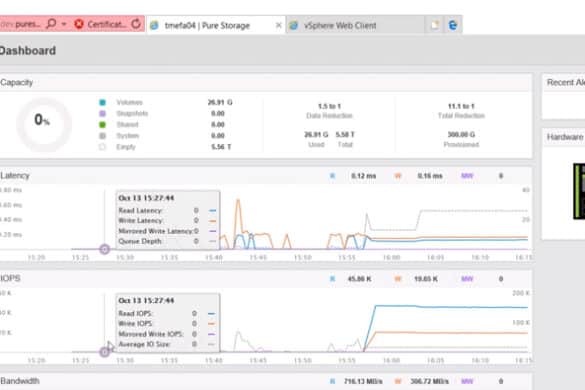The height and width of the screenshot is (390, 585).
Task: Click the Hardware panel header
Action: (x=563, y=137)
